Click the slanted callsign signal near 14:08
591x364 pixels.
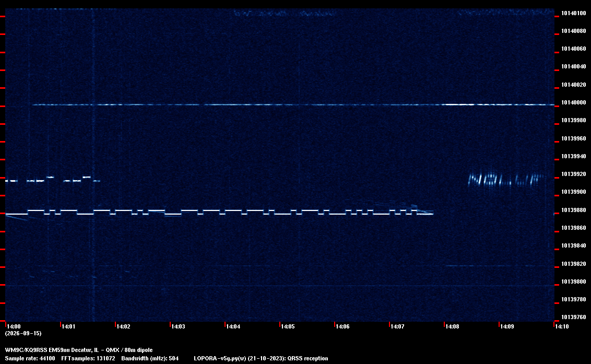506,180
